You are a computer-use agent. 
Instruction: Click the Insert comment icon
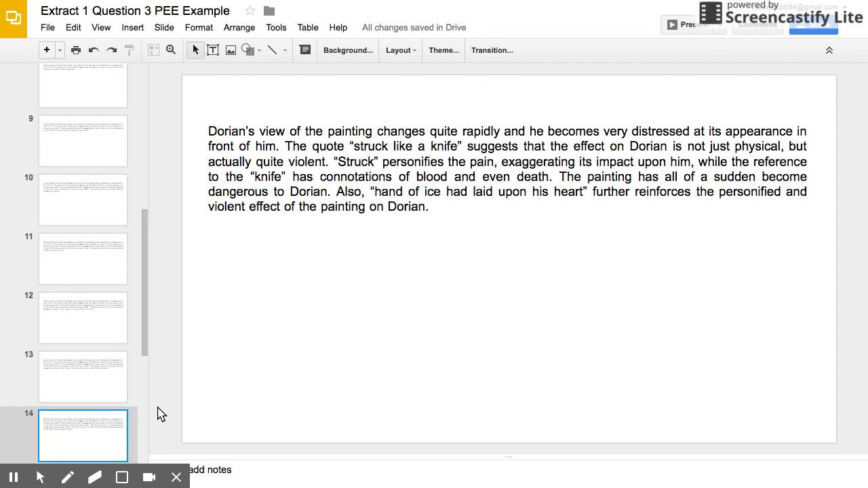pyautogui.click(x=305, y=50)
